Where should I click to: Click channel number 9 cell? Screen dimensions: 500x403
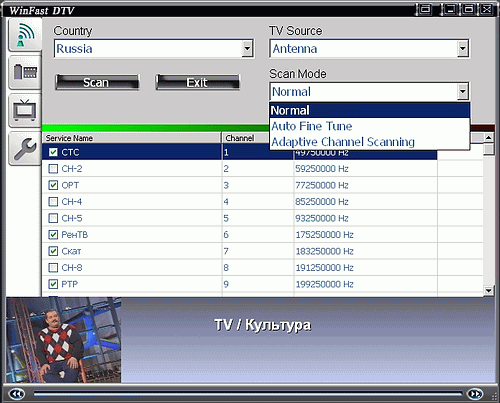(x=258, y=284)
